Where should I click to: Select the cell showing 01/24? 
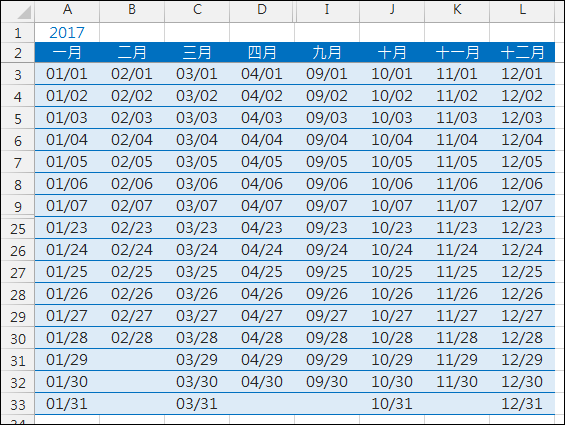pyautogui.click(x=67, y=250)
